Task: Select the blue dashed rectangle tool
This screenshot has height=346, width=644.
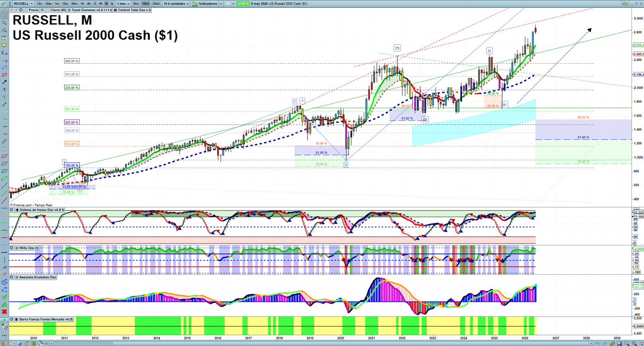Action: click(4, 67)
